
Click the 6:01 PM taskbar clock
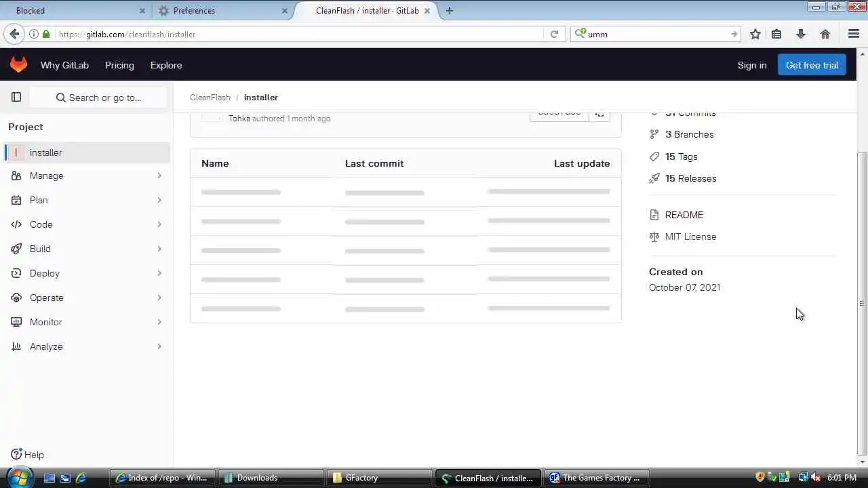pos(842,478)
